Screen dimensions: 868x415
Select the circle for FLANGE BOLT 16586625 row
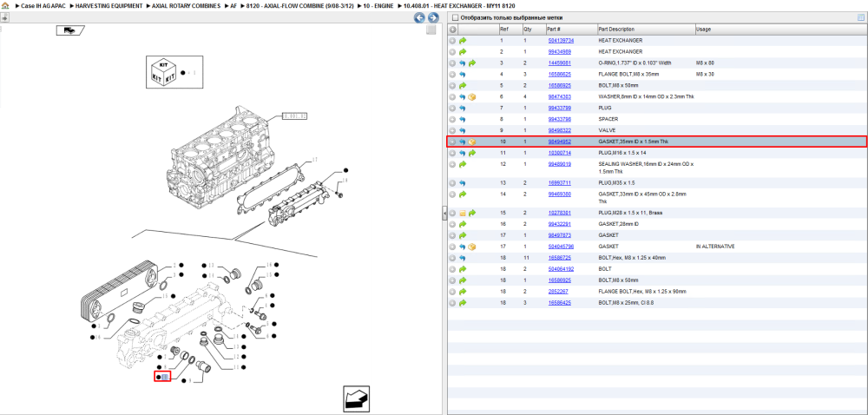pyautogui.click(x=452, y=74)
